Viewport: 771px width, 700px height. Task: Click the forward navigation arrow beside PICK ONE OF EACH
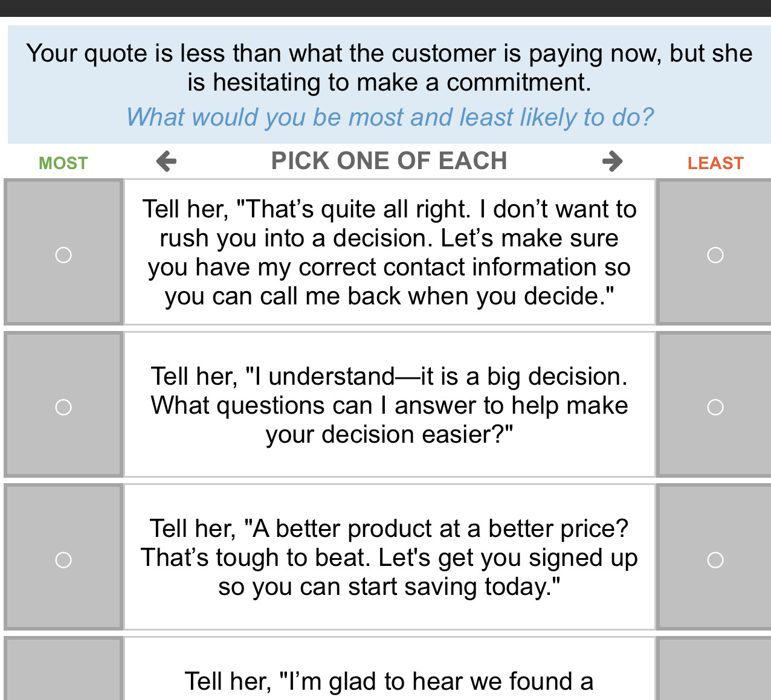[612, 161]
